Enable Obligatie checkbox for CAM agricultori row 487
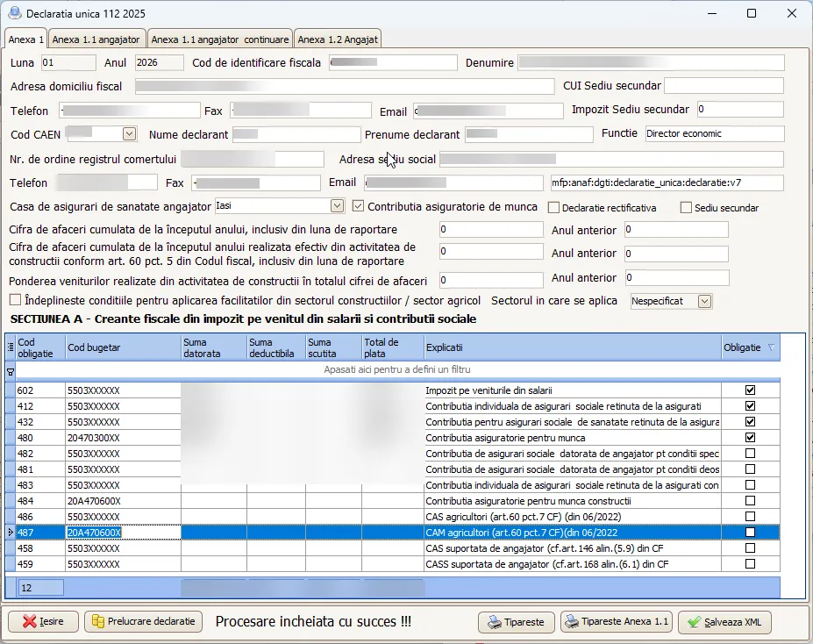 pyautogui.click(x=750, y=532)
